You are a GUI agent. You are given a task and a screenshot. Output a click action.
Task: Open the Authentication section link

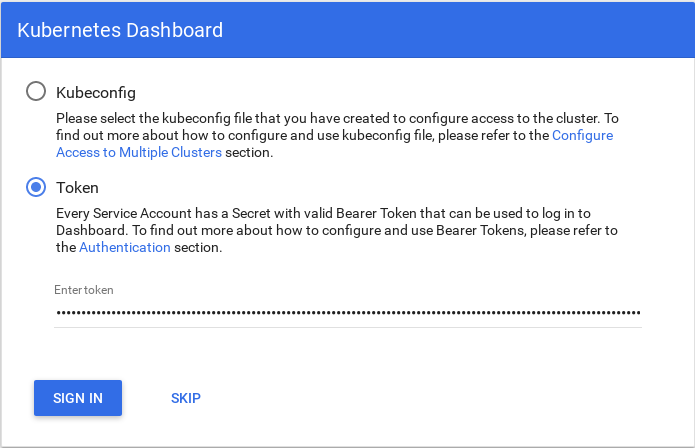tap(125, 247)
